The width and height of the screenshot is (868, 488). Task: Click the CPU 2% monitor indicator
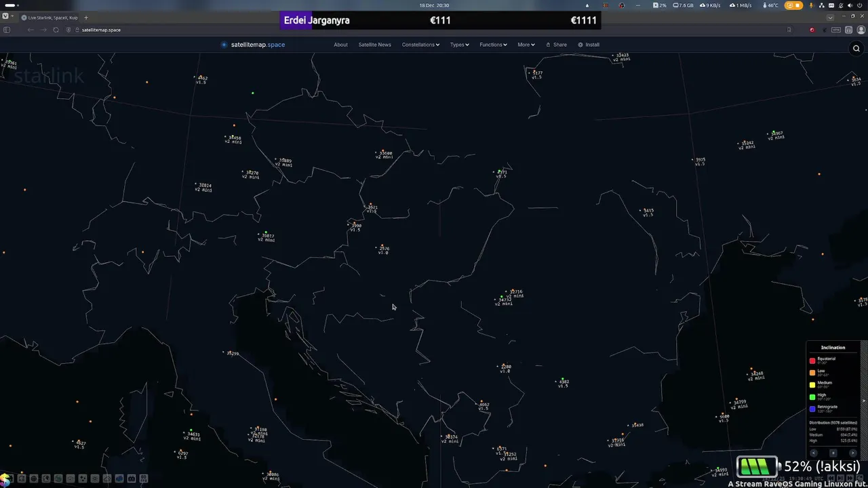tap(659, 5)
